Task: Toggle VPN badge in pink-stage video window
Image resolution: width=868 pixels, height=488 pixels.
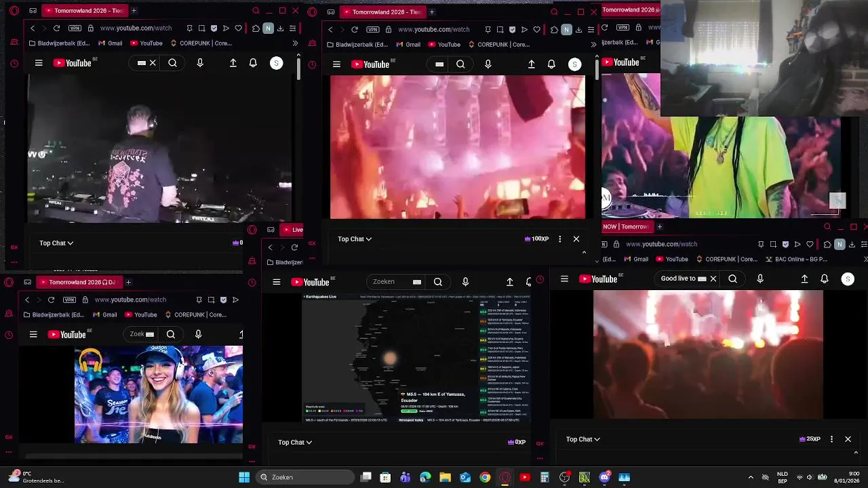Action: pyautogui.click(x=373, y=29)
